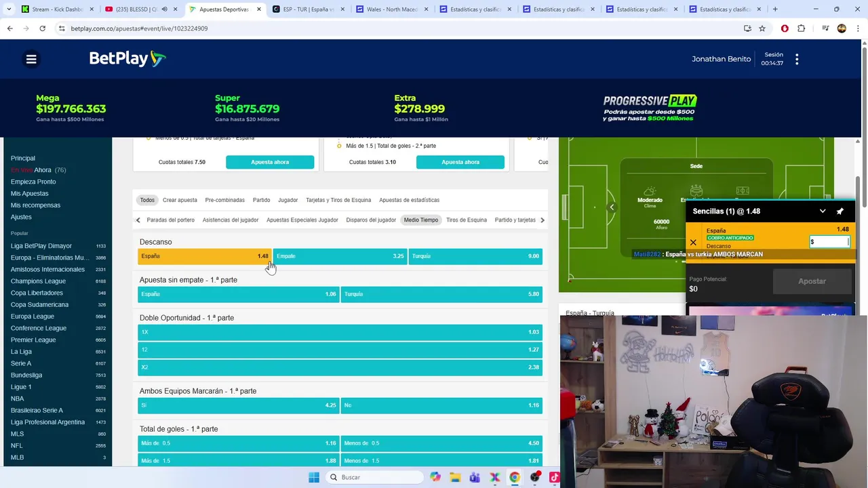This screenshot has height=488, width=868.
Task: Select Tiros de Esquina category
Action: (x=467, y=220)
